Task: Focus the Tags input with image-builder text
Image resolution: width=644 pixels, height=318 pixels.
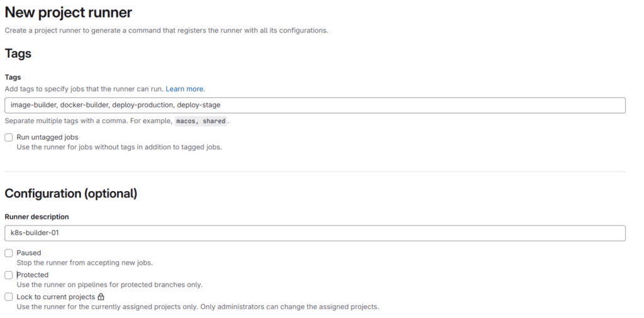Action: point(314,105)
